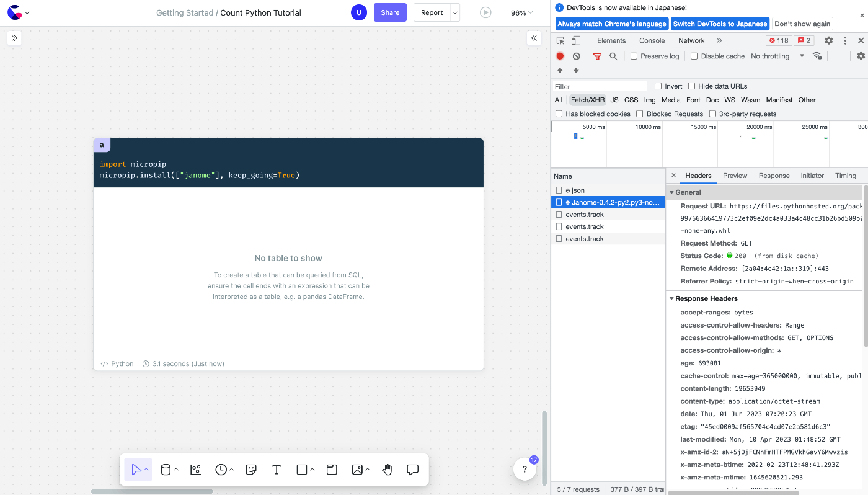Toggle DevTools device toolbar
868x495 pixels.
576,40
